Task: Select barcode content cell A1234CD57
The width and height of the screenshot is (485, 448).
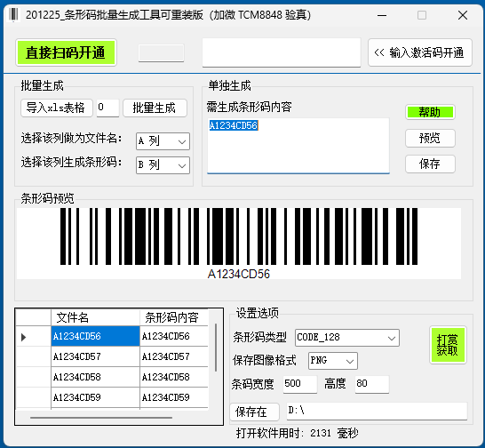Action: click(x=174, y=356)
